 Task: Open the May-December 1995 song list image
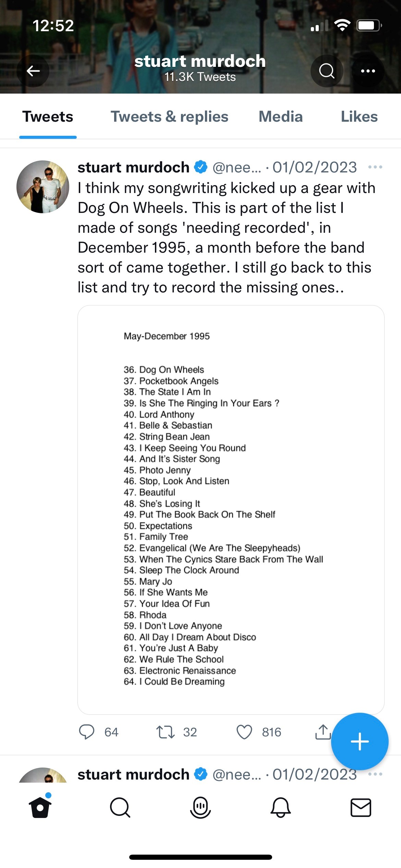point(231,509)
